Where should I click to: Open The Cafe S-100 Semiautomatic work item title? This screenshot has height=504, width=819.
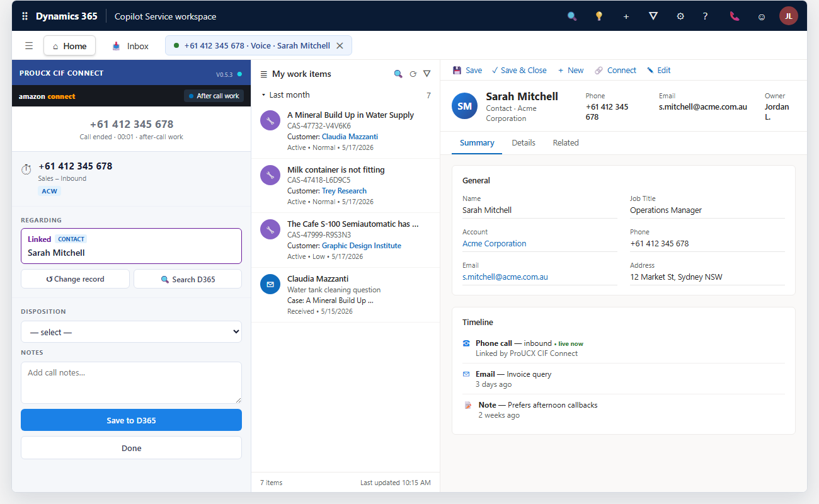tap(353, 224)
